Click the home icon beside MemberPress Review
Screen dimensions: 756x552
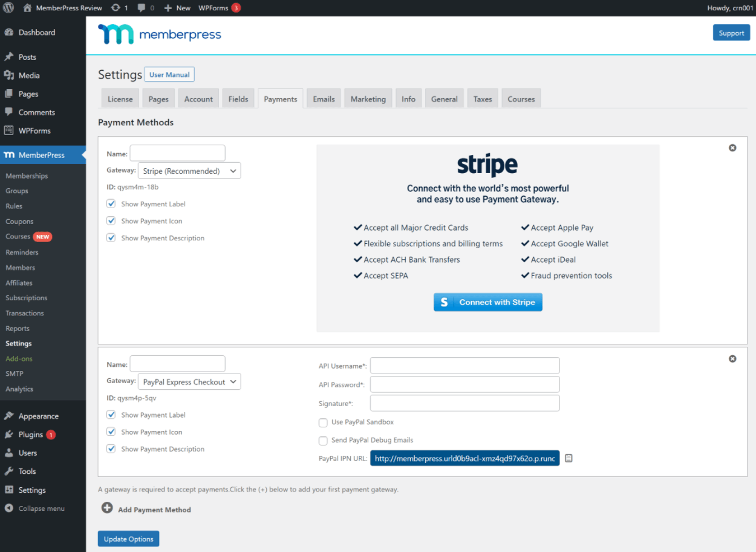[27, 8]
